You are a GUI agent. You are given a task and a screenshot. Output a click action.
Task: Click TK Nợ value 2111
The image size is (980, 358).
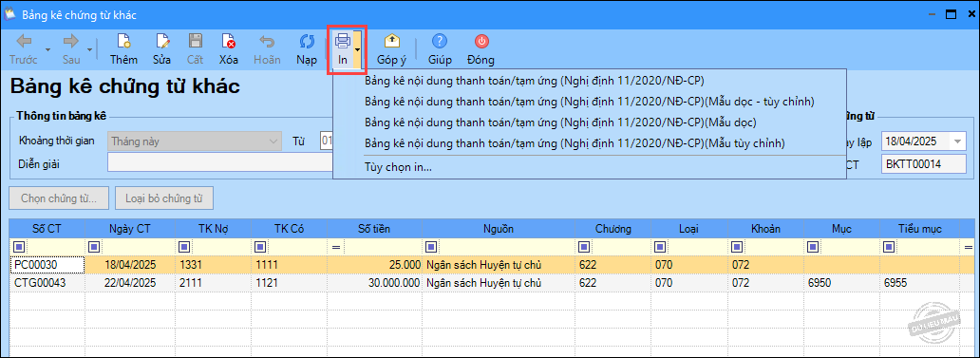tap(213, 283)
